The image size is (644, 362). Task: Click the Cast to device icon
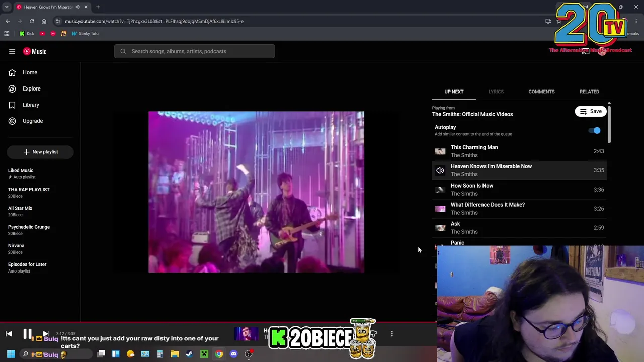point(585,51)
